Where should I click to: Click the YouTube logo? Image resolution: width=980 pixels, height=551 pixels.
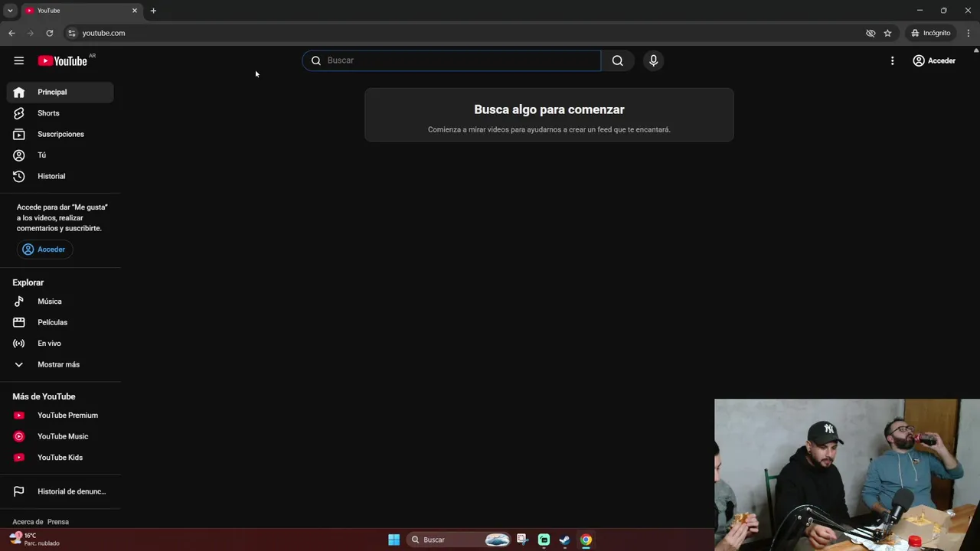(63, 60)
